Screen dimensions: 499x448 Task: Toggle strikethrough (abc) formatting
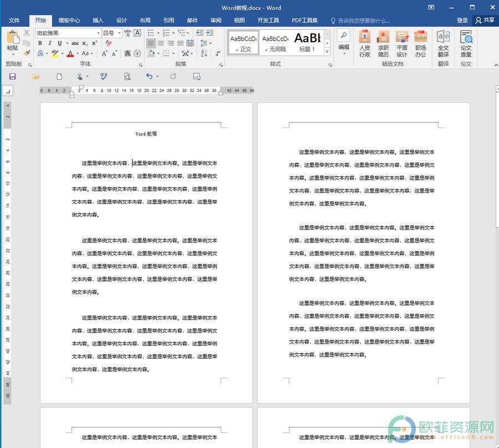[75, 43]
